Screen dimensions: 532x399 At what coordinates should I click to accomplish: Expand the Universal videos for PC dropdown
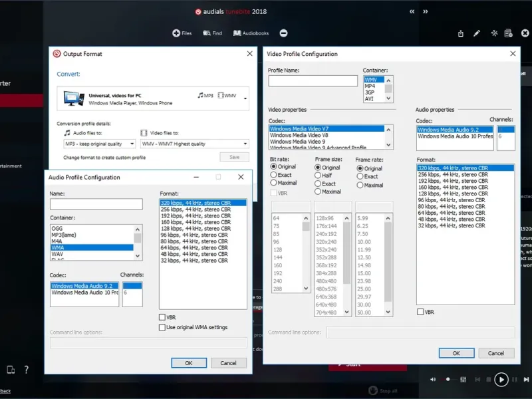click(245, 98)
